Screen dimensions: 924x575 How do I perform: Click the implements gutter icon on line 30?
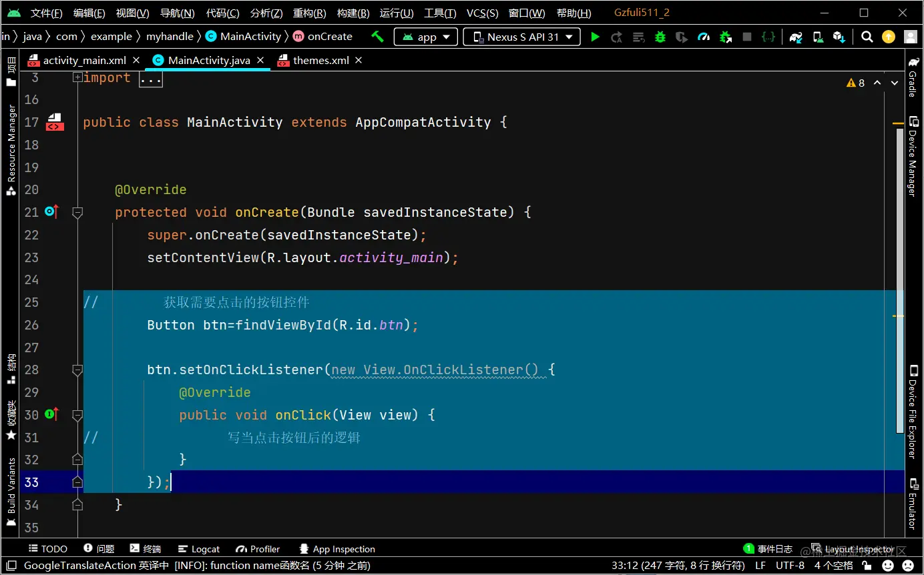(51, 414)
